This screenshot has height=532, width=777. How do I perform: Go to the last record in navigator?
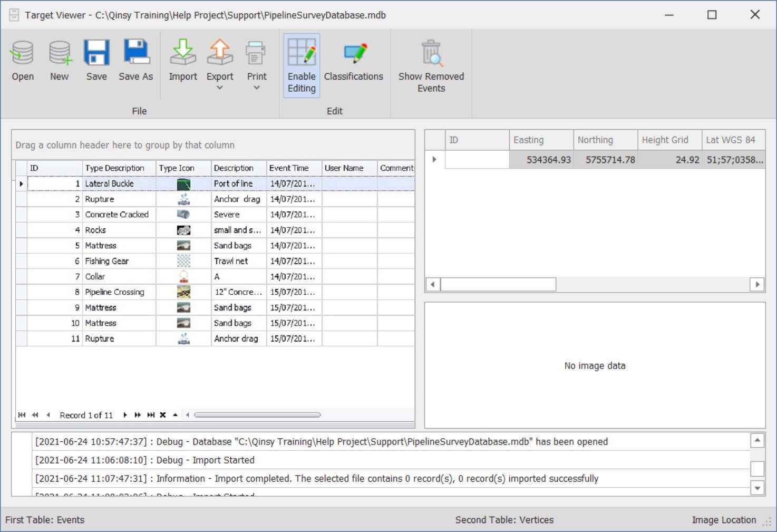tap(151, 415)
